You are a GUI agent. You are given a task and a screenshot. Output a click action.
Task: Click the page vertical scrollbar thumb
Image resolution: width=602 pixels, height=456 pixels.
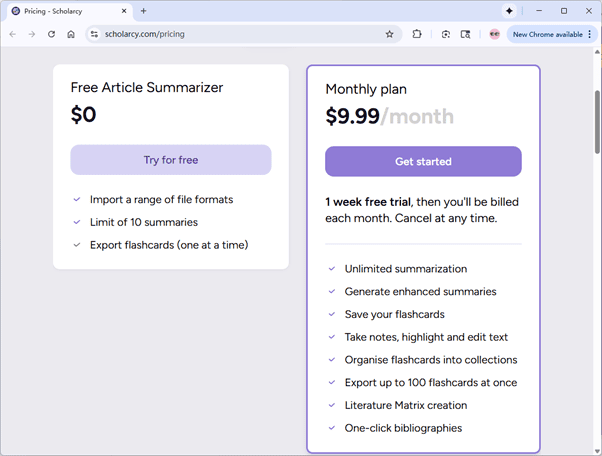(x=597, y=120)
